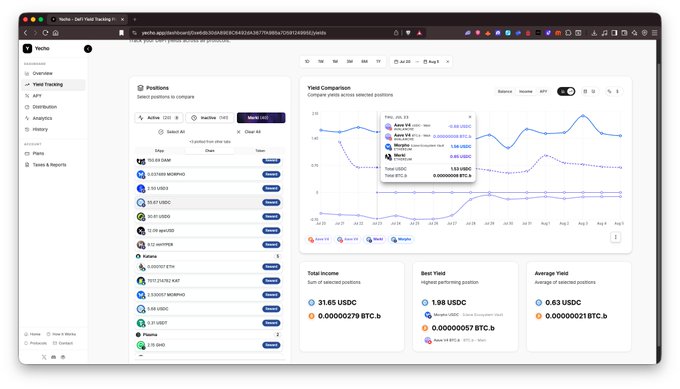The image size is (680, 389).
Task: Clear the custom date range
Action: 448,62
